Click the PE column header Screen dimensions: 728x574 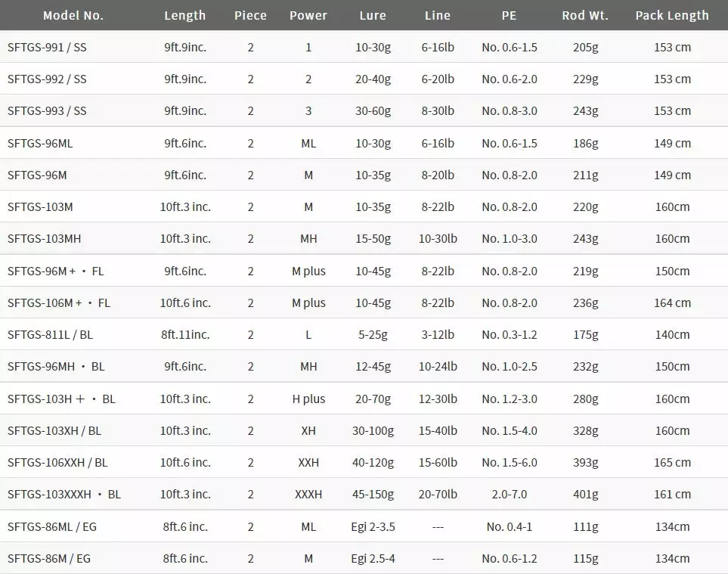pos(509,15)
